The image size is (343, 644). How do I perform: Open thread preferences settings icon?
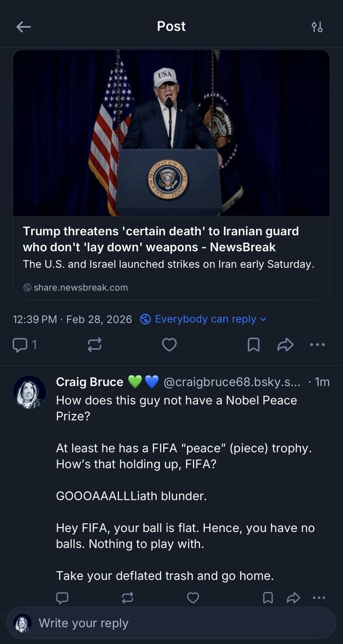coord(317,27)
